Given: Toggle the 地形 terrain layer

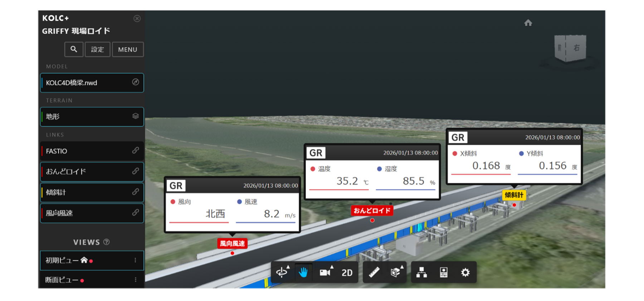Looking at the screenshot, I should point(92,117).
